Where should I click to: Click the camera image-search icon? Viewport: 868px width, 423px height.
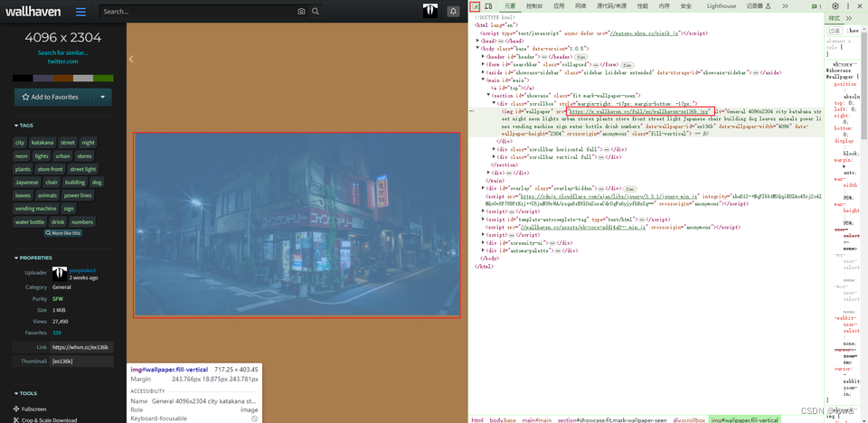point(301,11)
